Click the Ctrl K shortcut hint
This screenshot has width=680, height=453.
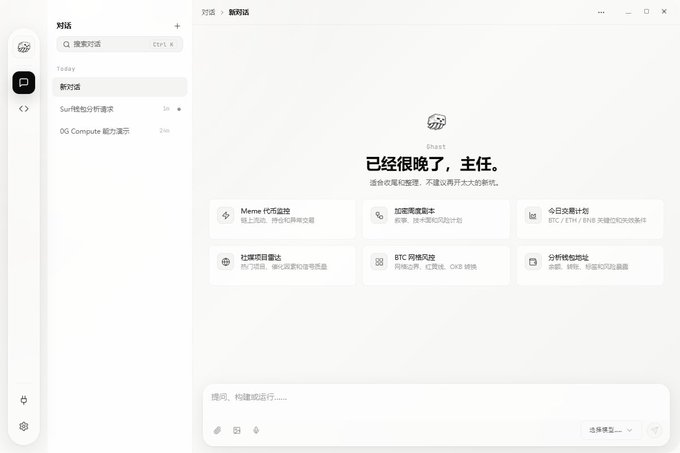click(x=163, y=44)
